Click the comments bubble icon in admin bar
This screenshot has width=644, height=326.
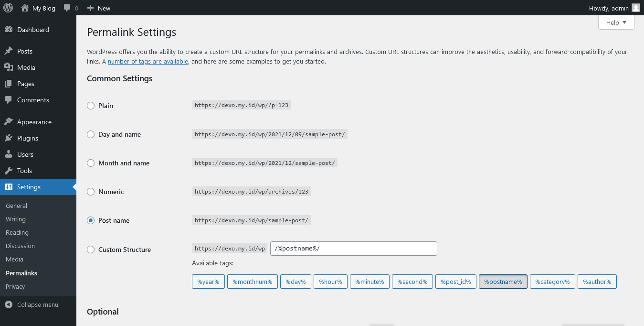67,8
